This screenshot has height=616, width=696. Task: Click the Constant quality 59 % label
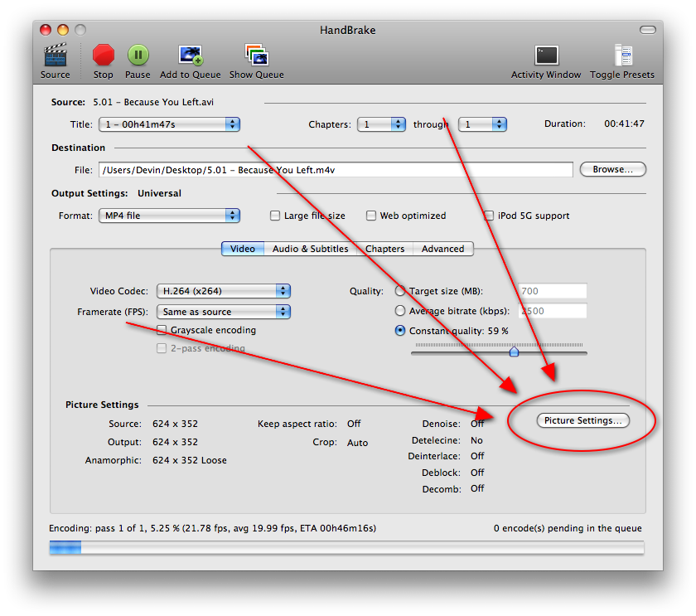(458, 331)
